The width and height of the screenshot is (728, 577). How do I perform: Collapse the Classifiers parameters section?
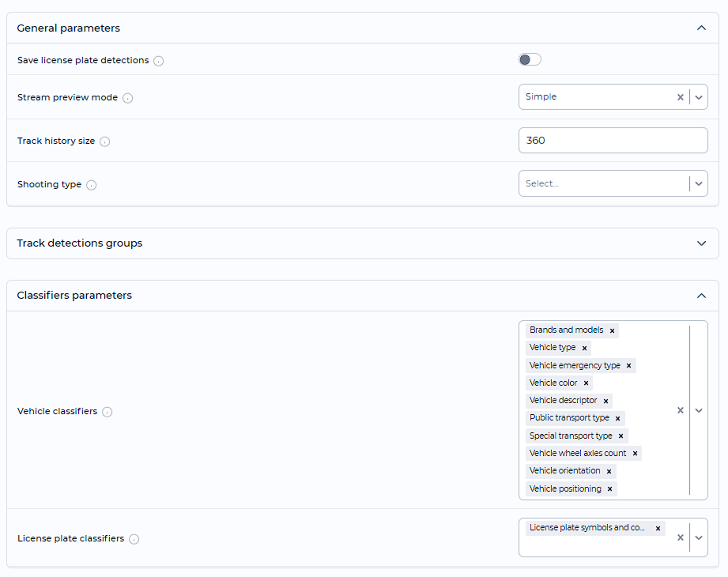coord(701,295)
